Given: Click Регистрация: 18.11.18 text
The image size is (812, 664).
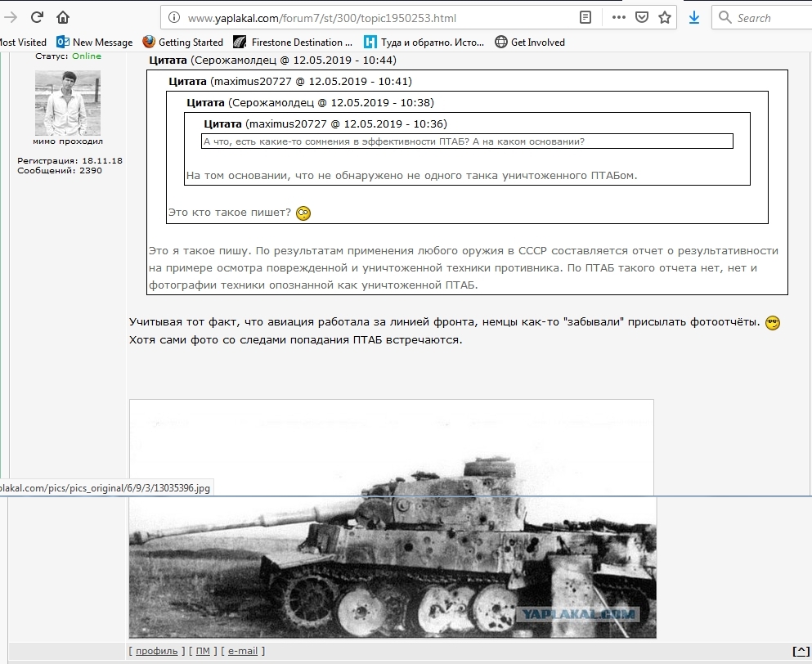Looking at the screenshot, I should click(70, 160).
